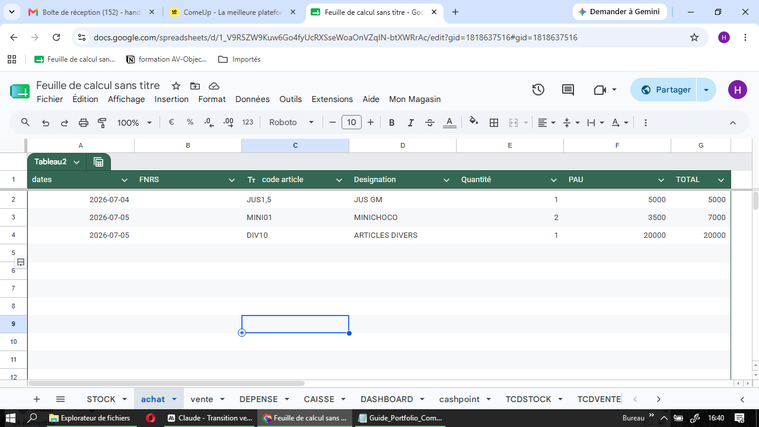The image size is (759, 427).
Task: Click the search menus magnifier icon
Action: [x=25, y=122]
